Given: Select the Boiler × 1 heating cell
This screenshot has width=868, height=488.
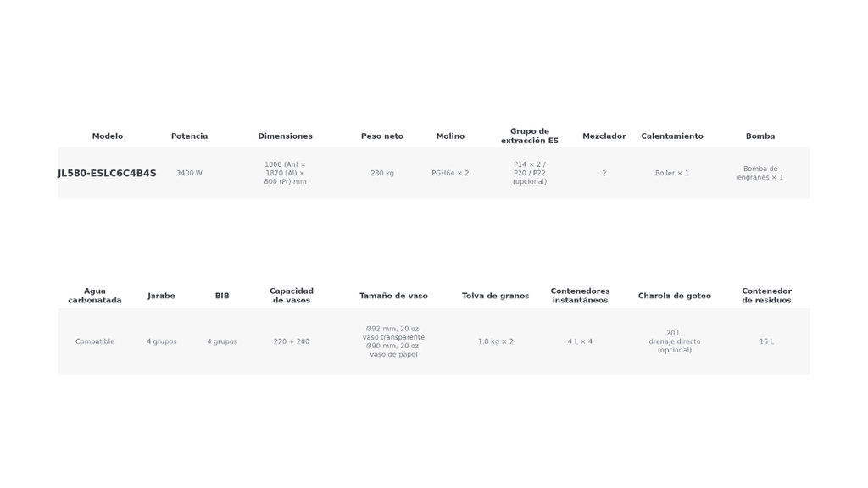Looking at the screenshot, I should coord(672,173).
